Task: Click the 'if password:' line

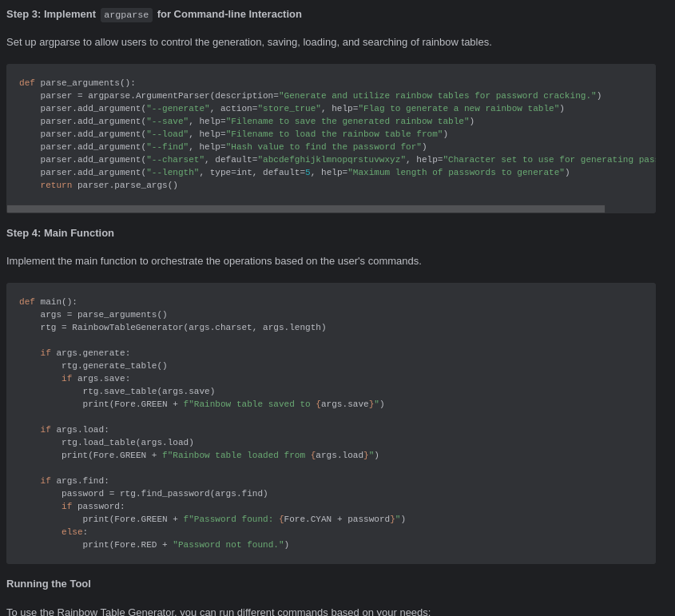Action: pyautogui.click(x=93, y=507)
